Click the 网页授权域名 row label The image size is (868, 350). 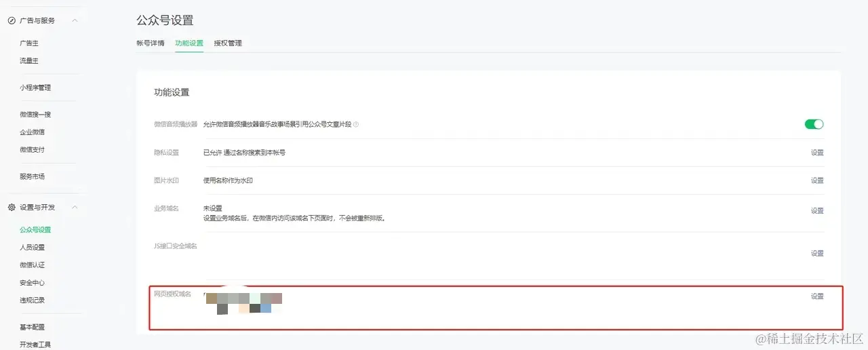[173, 294]
